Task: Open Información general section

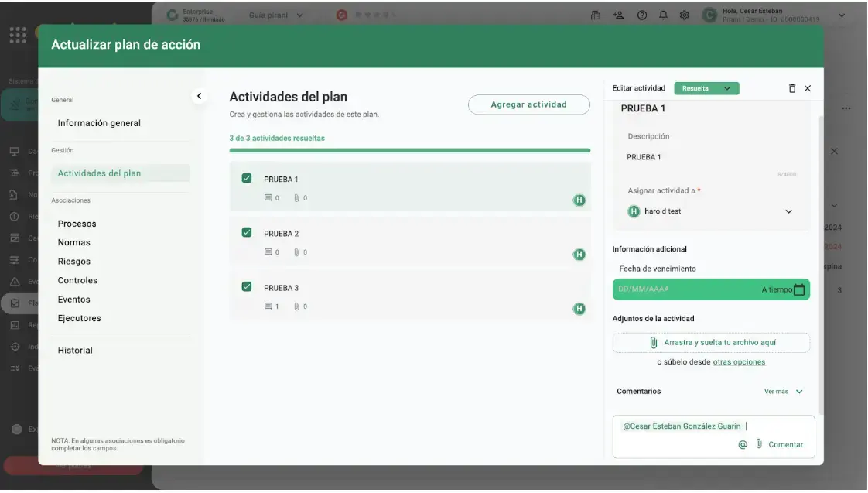Action: click(99, 123)
